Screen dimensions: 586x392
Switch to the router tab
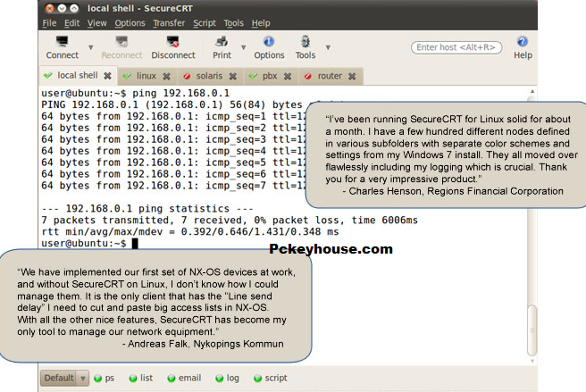click(330, 76)
